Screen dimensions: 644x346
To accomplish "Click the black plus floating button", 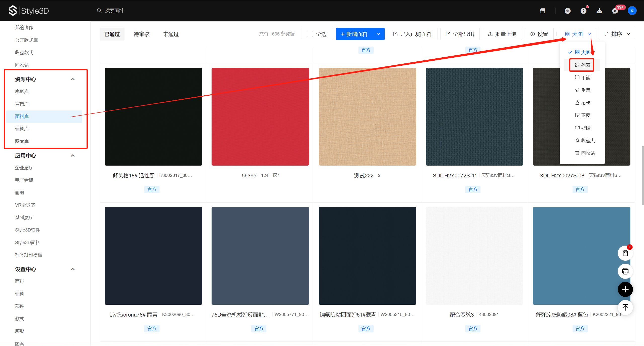I will coord(625,289).
